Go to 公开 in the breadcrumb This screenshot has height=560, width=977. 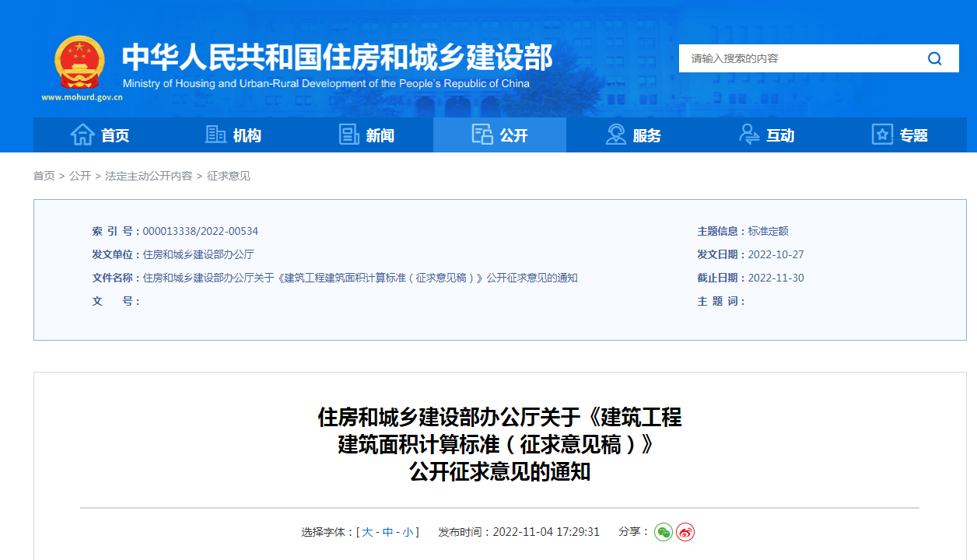(80, 176)
